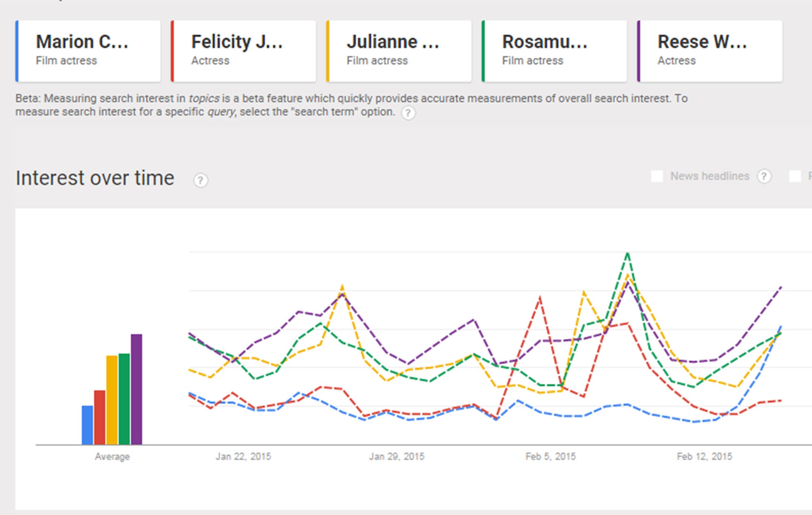The width and height of the screenshot is (812, 515).
Task: Click the Jan 22, 2015 axis label
Action: [243, 457]
